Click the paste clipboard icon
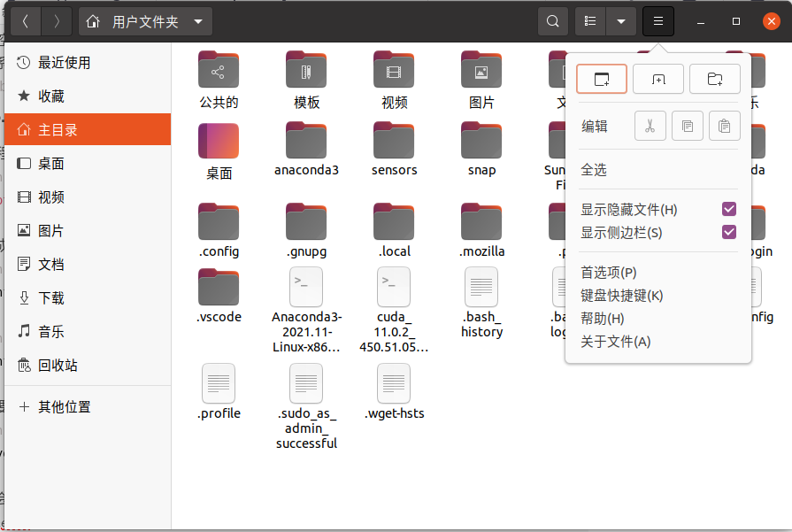This screenshot has width=792, height=532. [724, 127]
